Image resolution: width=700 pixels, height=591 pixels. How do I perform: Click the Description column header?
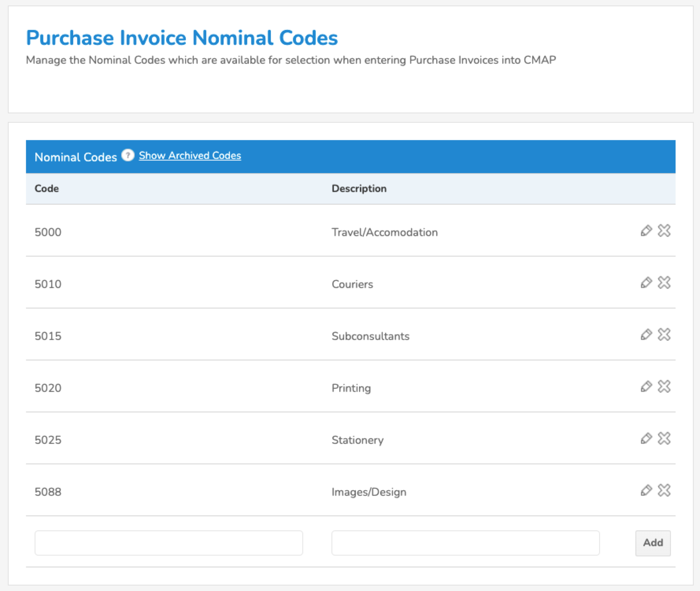(x=359, y=189)
